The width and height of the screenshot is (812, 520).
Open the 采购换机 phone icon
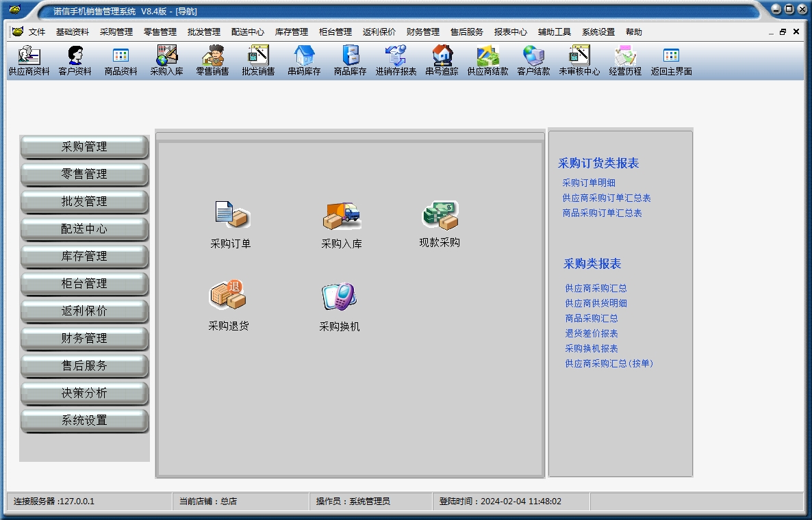click(x=340, y=306)
